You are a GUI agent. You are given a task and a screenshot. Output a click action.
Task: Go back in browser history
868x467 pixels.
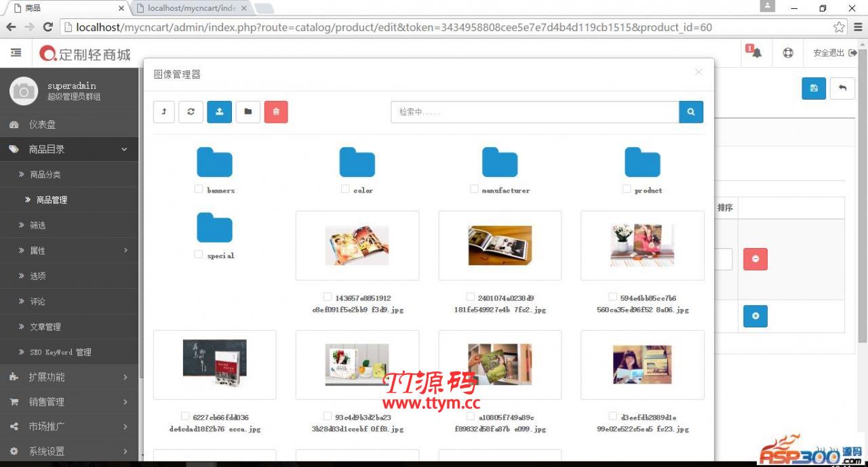click(x=11, y=27)
